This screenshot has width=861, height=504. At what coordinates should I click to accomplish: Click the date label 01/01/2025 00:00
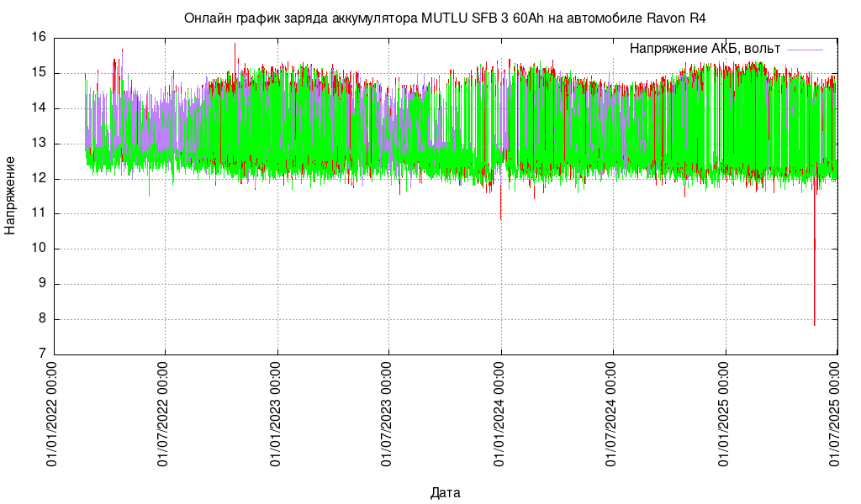pos(724,414)
